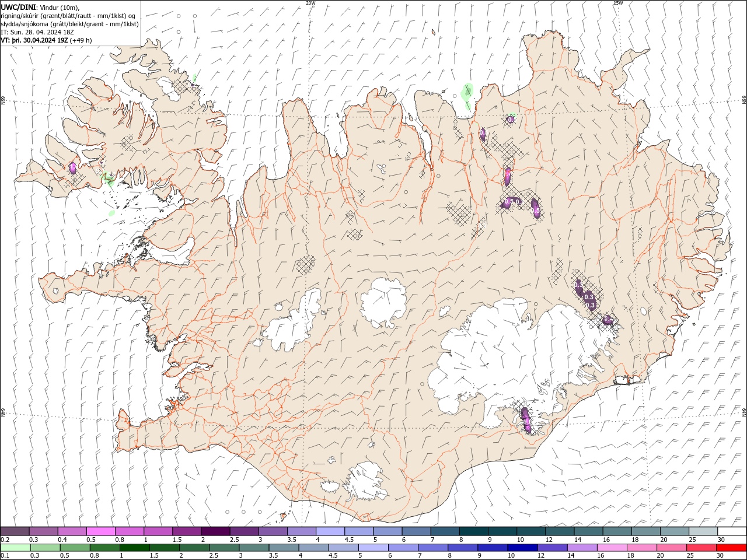The width and height of the screenshot is (747, 560).
Task: Pick the top-row legend swatch starting at 4
Action: (330, 531)
